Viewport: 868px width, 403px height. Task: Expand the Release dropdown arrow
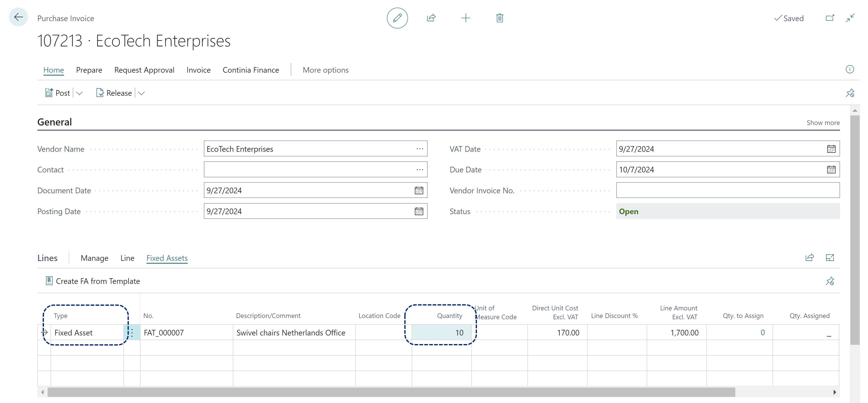click(142, 93)
